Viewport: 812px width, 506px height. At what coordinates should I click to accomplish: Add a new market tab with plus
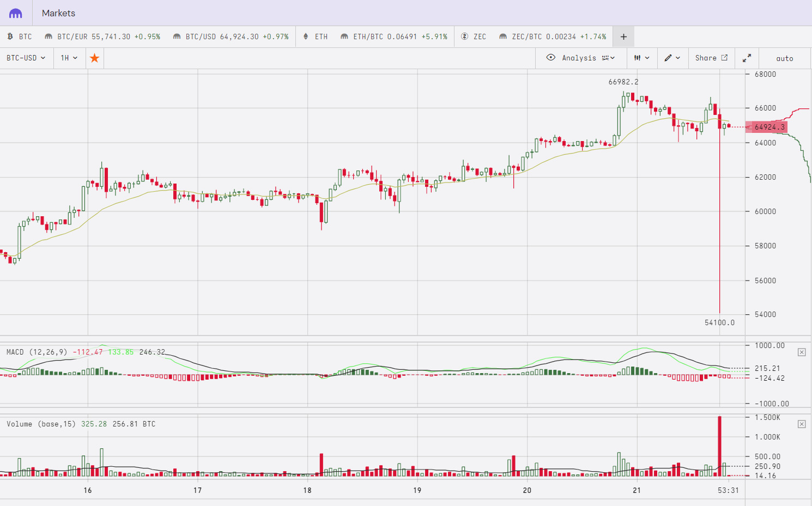[x=623, y=37]
